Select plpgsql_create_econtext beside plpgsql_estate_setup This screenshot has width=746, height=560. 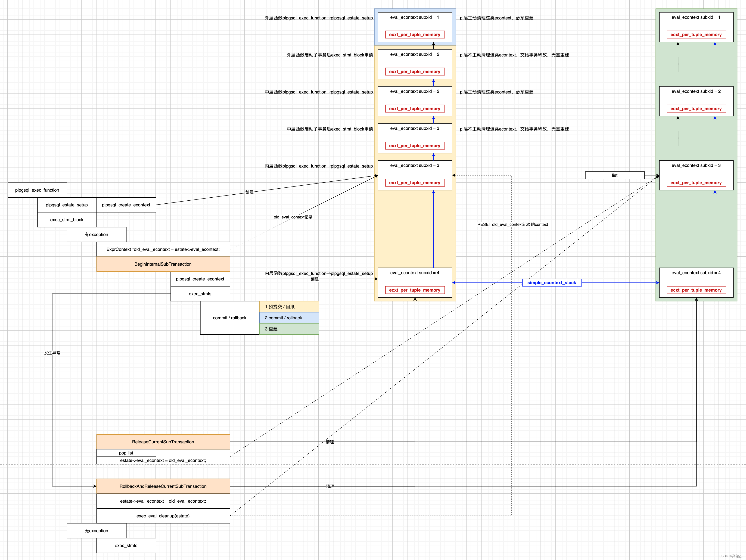126,205
